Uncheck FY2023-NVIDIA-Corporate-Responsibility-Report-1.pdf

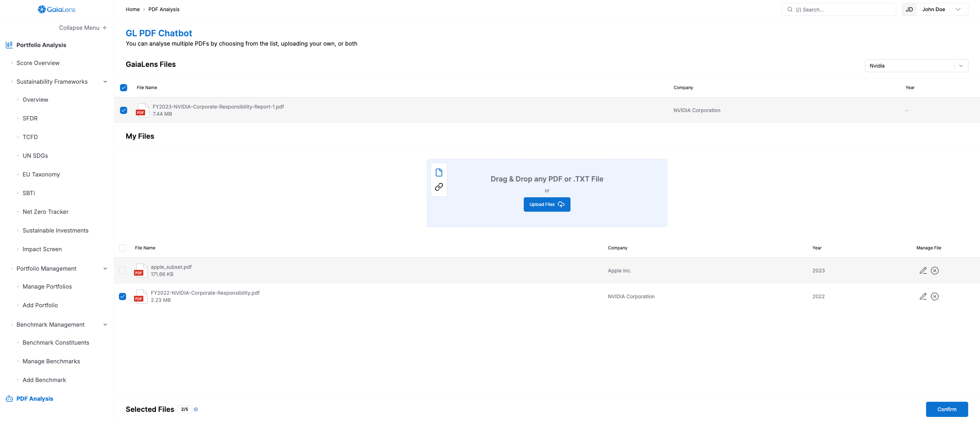[x=124, y=110]
